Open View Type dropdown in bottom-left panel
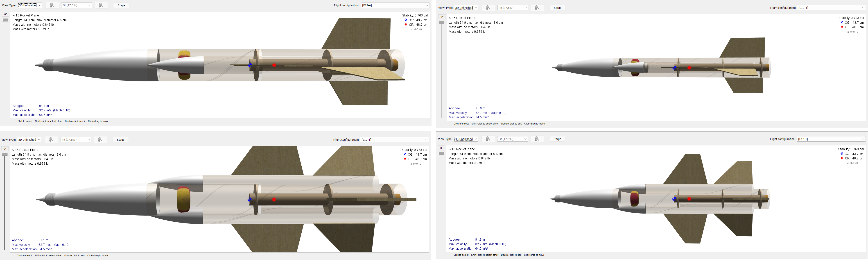Image resolution: width=868 pixels, height=260 pixels. [29, 139]
